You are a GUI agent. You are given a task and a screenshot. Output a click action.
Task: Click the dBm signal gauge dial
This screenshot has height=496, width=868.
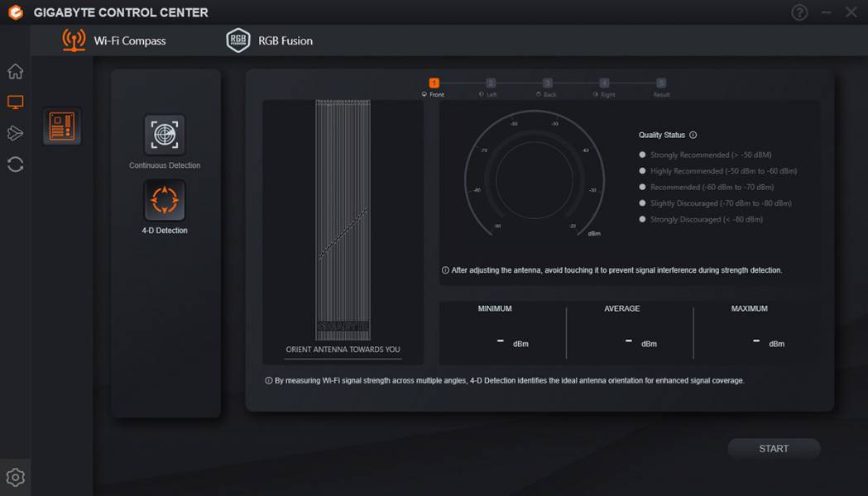click(x=535, y=173)
